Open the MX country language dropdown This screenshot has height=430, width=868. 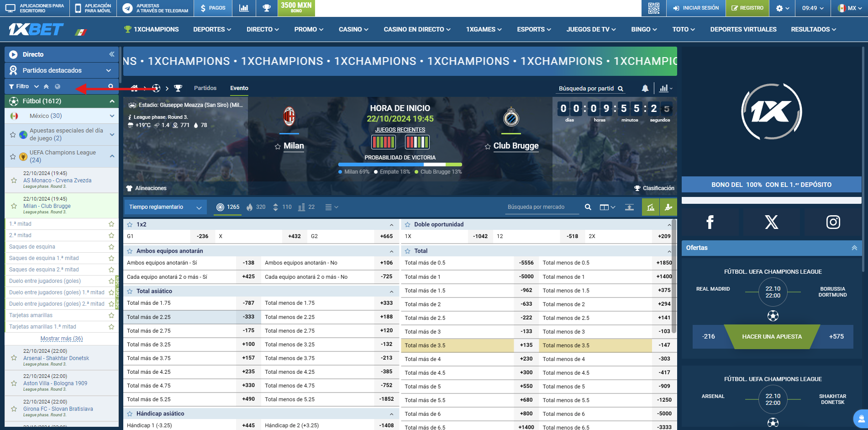[850, 8]
